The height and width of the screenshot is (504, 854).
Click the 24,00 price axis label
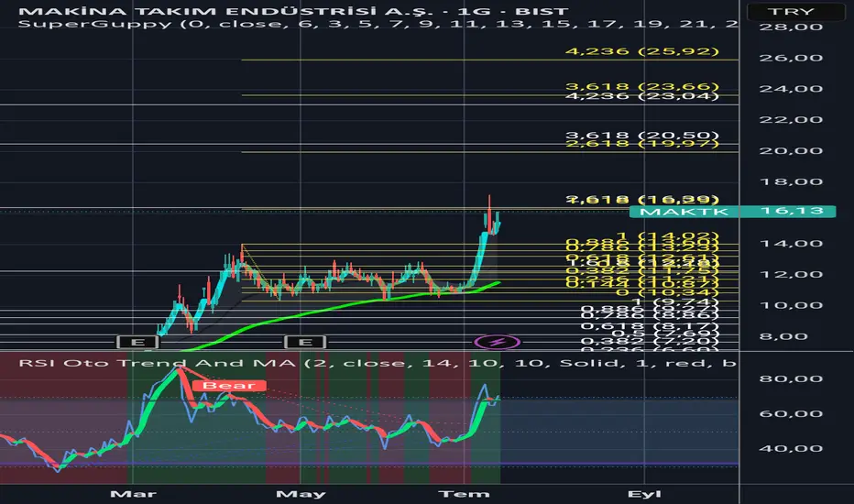coord(791,89)
